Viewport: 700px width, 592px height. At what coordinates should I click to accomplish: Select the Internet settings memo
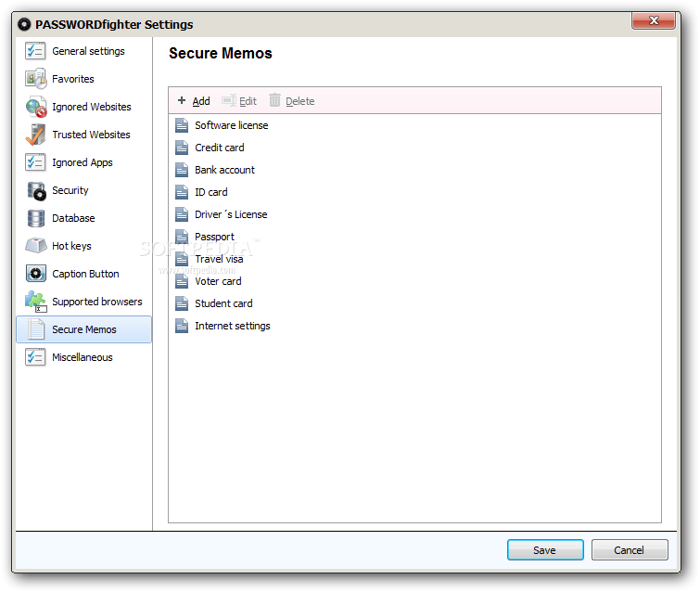pyautogui.click(x=232, y=327)
